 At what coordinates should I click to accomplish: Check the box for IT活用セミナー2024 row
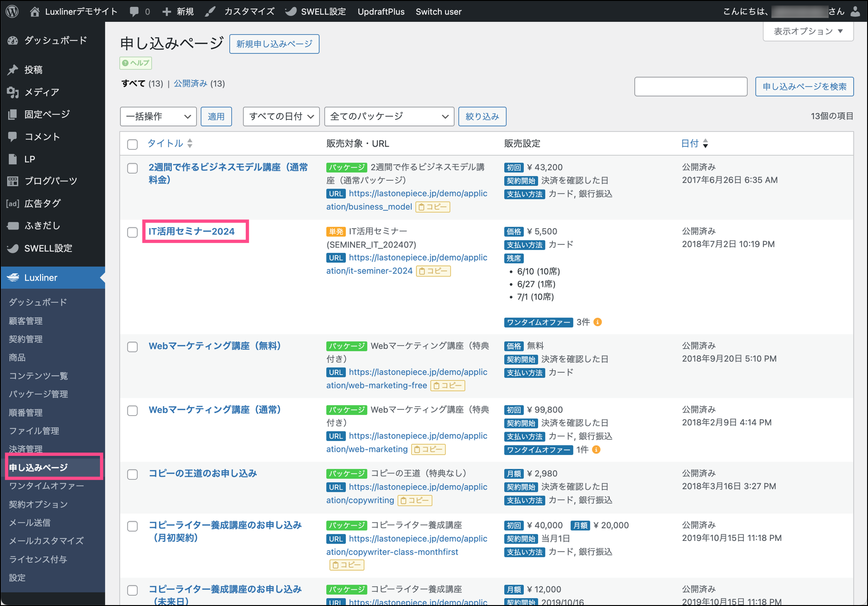click(132, 232)
